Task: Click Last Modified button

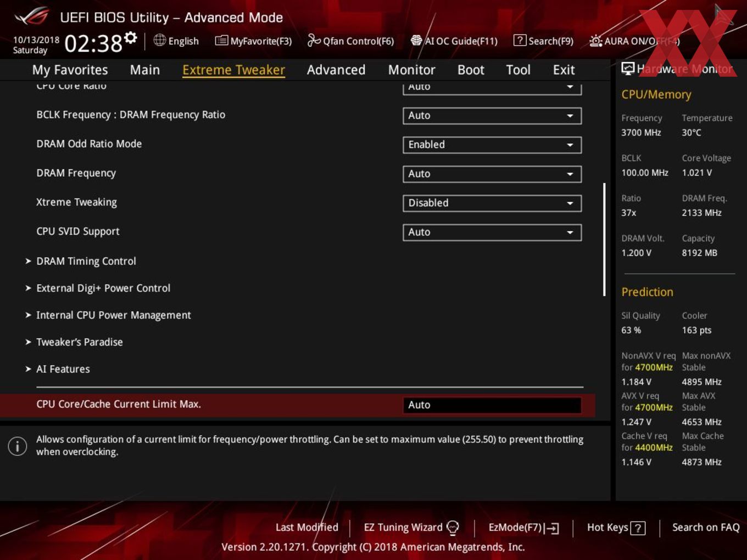Action: 306,527
